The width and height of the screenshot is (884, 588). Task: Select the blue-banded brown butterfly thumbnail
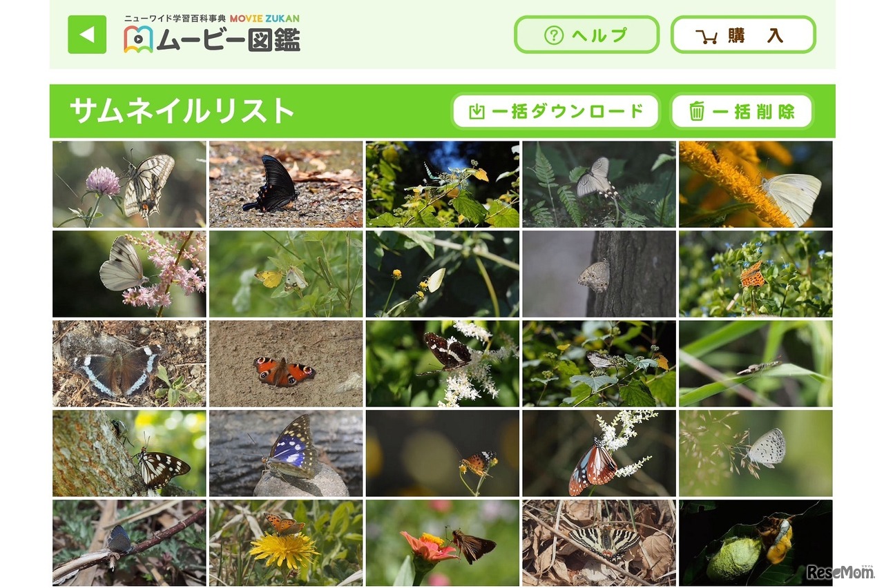(129, 364)
